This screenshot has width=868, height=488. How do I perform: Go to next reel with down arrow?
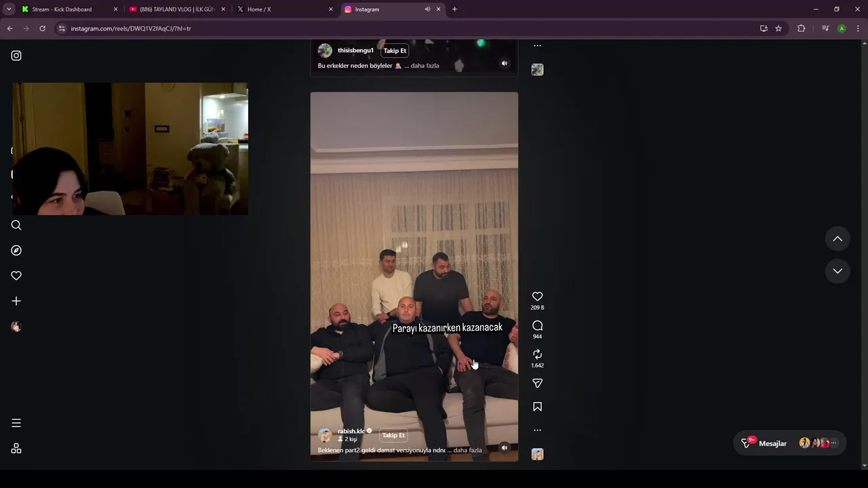coord(837,271)
